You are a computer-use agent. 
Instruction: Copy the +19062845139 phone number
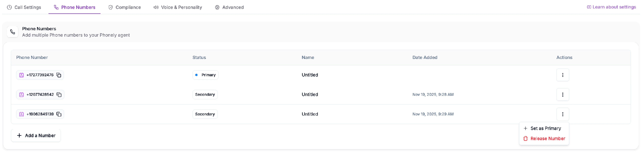pyautogui.click(x=59, y=114)
